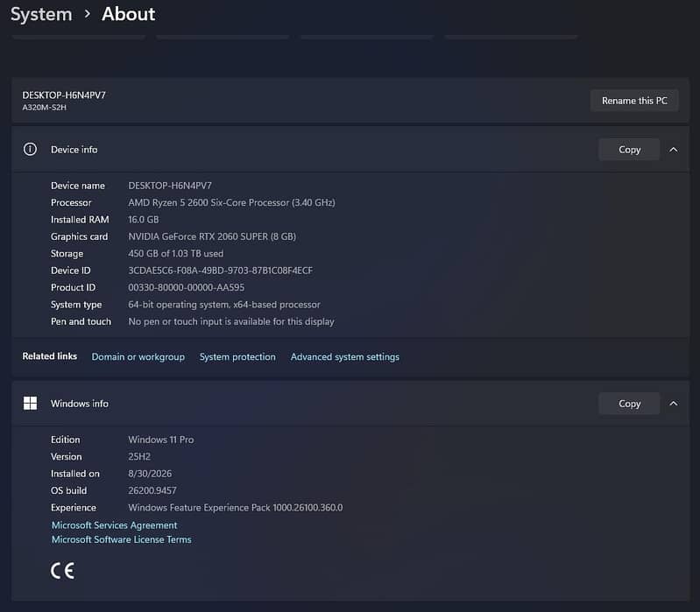Select the Device name value DESKTOP-H6N4PV7
This screenshot has height=612, width=700.
click(x=170, y=186)
